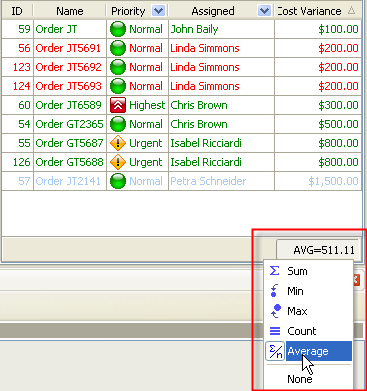Click the Normal priority icon for Order JT2141
367x391 pixels.
pyautogui.click(x=118, y=181)
